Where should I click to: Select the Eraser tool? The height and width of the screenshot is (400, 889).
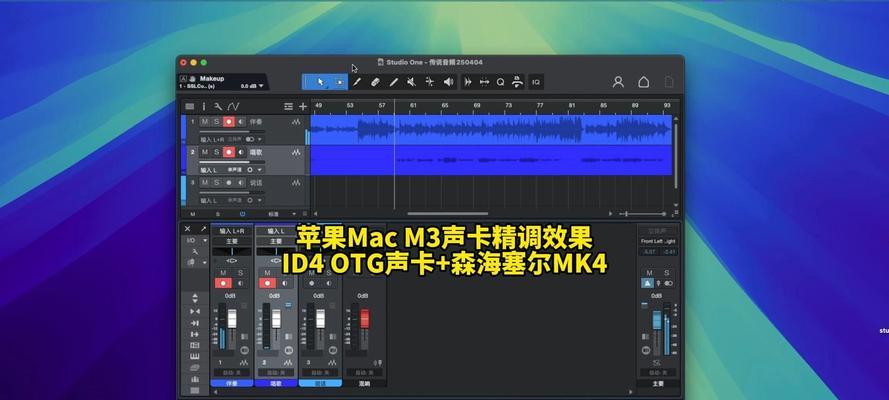click(x=375, y=82)
